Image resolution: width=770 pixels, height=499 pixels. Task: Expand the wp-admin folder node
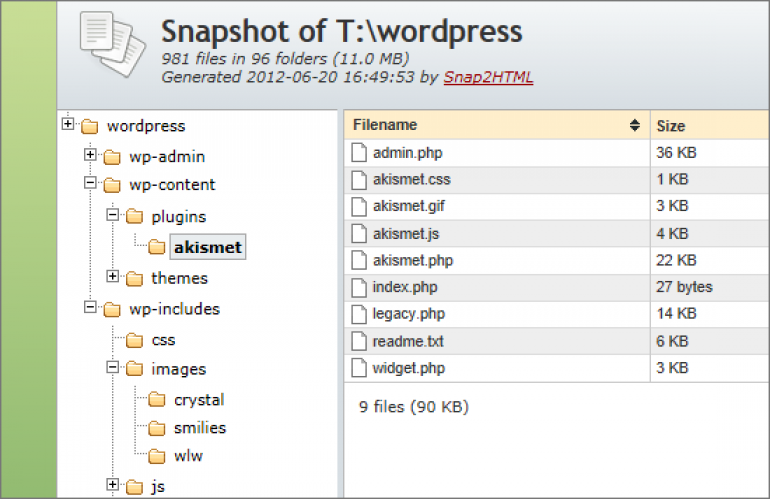pos(90,155)
